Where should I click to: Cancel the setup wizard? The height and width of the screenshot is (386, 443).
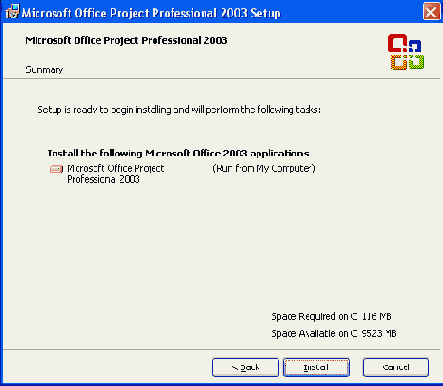point(396,367)
